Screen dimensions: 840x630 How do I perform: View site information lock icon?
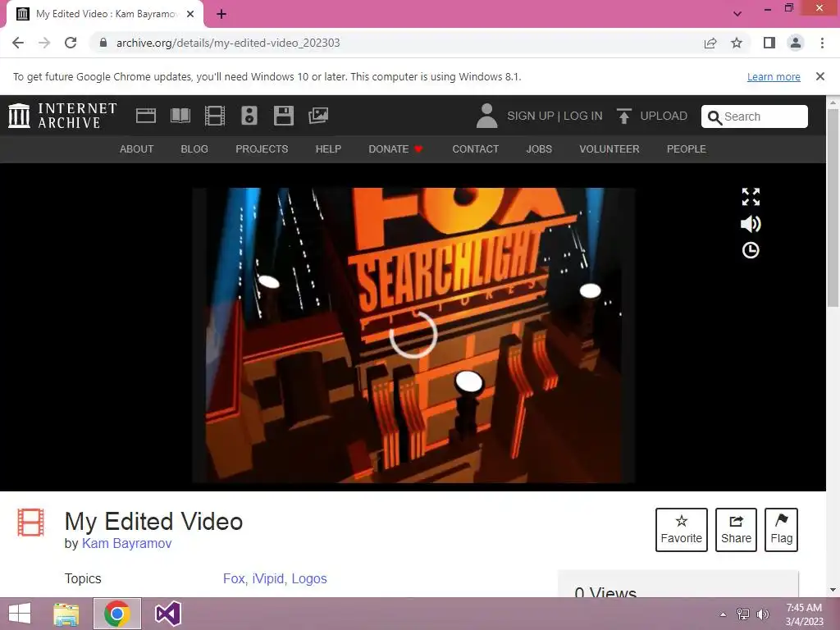(103, 43)
